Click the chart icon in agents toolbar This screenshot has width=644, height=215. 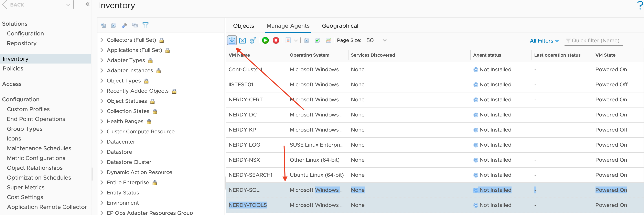pyautogui.click(x=328, y=41)
